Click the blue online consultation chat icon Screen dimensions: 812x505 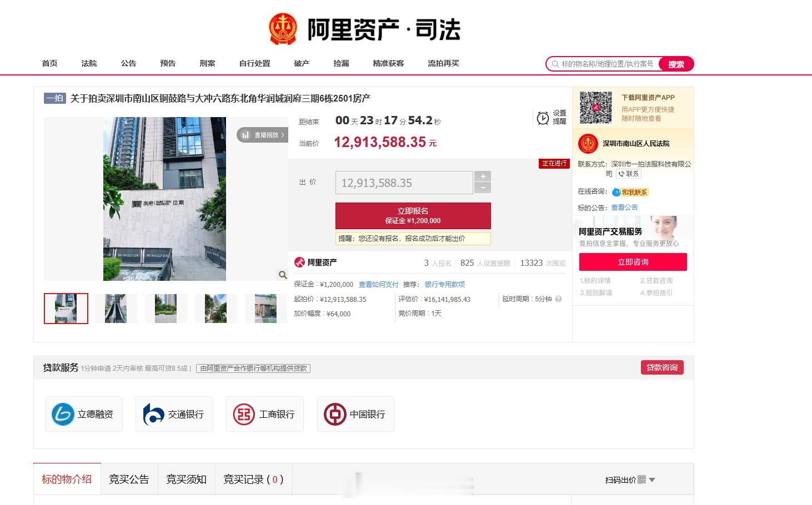(616, 193)
